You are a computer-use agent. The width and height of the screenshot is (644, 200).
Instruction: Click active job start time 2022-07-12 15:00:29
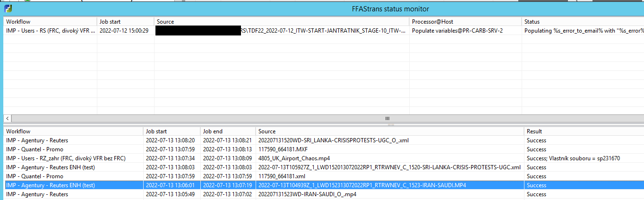pyautogui.click(x=124, y=31)
